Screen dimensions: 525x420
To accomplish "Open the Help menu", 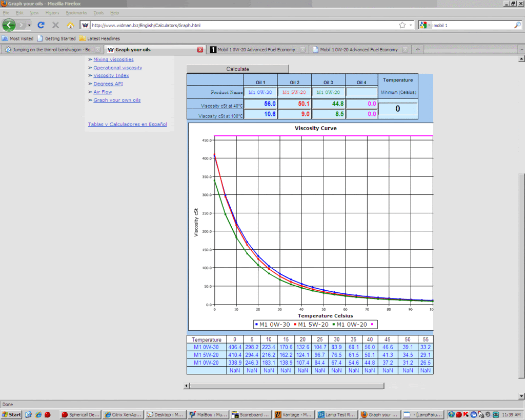I will point(114,13).
